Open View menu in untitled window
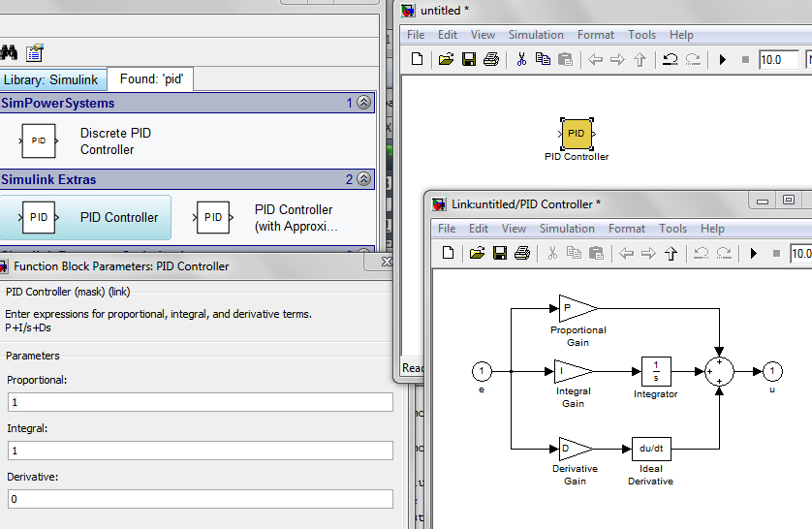 [x=483, y=35]
